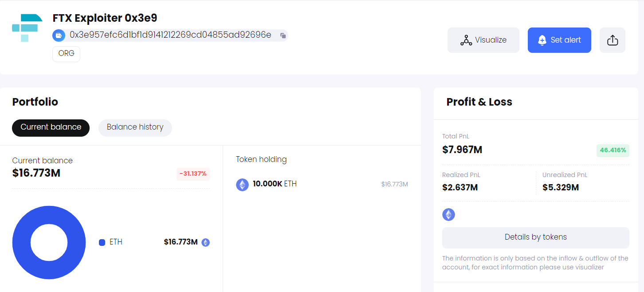This screenshot has height=292, width=644.
Task: Open the share/export icon button
Action: pos(613,40)
